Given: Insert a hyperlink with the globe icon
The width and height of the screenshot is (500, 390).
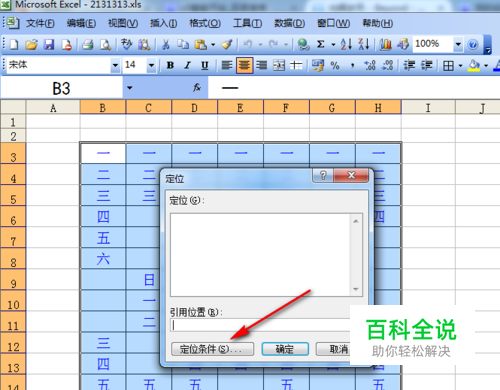Looking at the screenshot, I should (x=303, y=44).
